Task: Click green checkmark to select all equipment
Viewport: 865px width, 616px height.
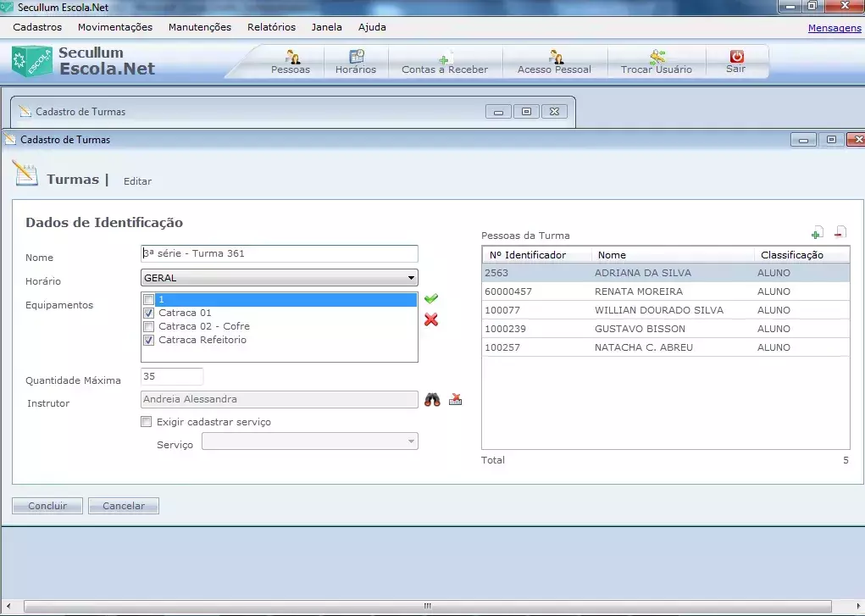Action: coord(431,298)
